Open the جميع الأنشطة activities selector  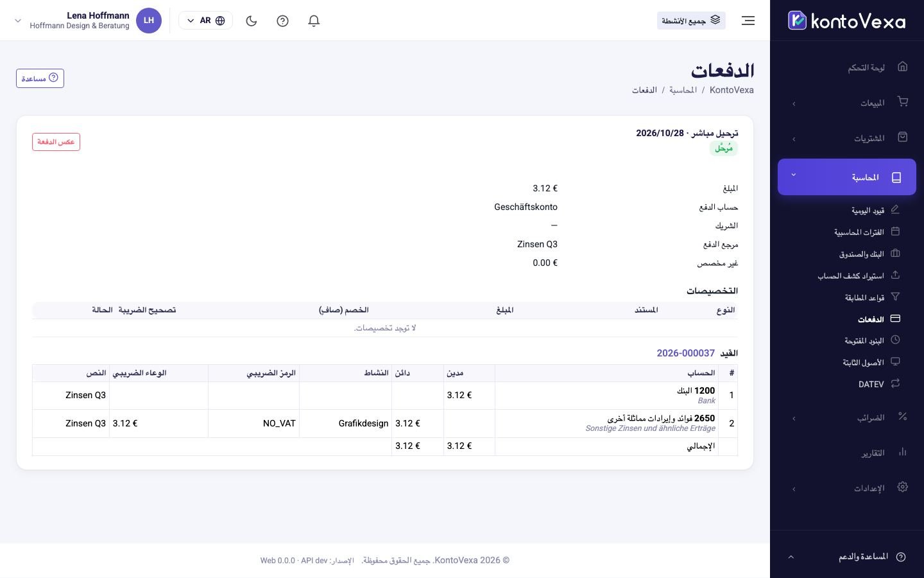coord(691,21)
